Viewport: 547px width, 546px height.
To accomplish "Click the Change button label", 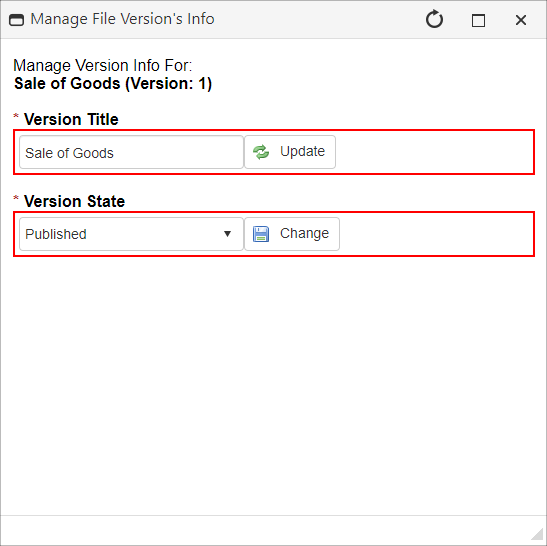I will coord(304,233).
